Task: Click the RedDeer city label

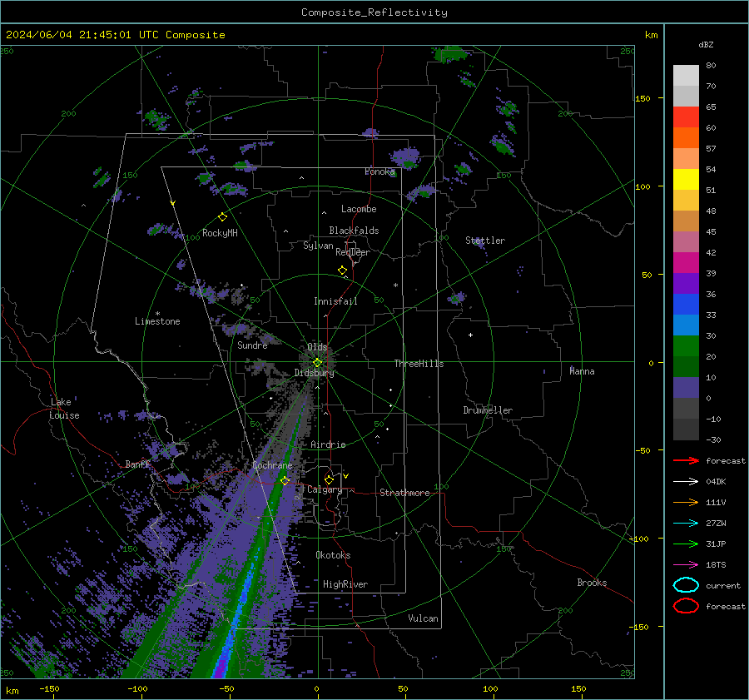Action: click(x=353, y=252)
